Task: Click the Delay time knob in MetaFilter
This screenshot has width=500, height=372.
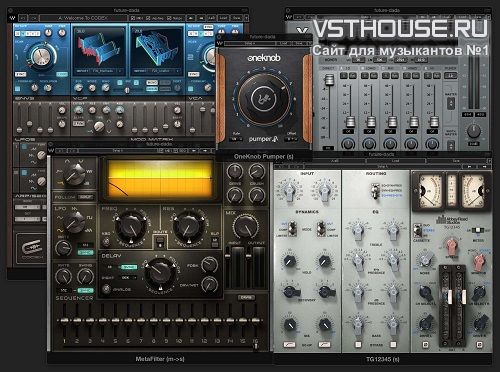Action: pos(160,274)
